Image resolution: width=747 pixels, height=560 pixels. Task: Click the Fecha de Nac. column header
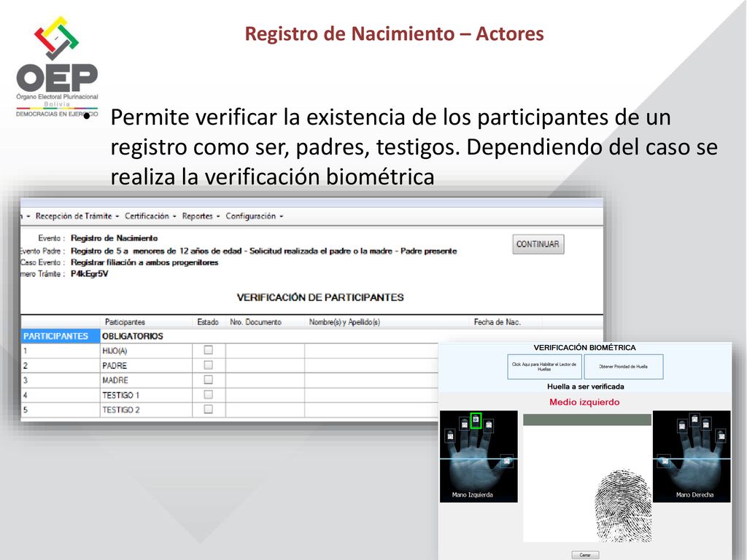(x=497, y=322)
